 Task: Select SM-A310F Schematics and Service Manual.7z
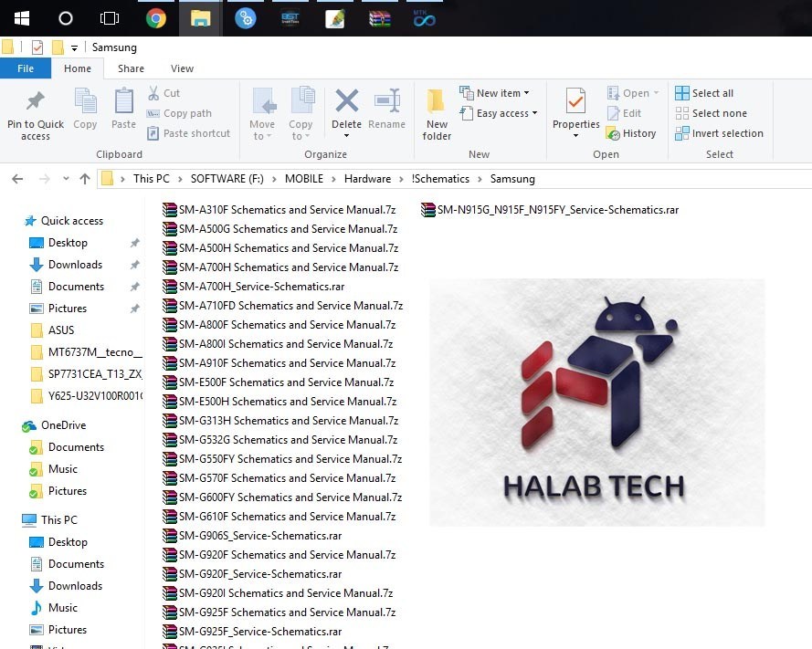coord(279,210)
